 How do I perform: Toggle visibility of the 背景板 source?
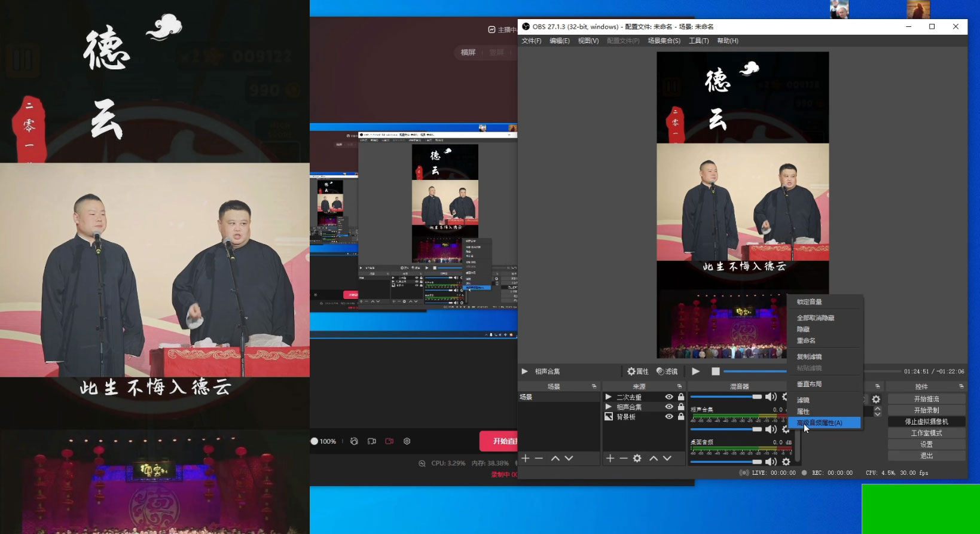coord(669,417)
